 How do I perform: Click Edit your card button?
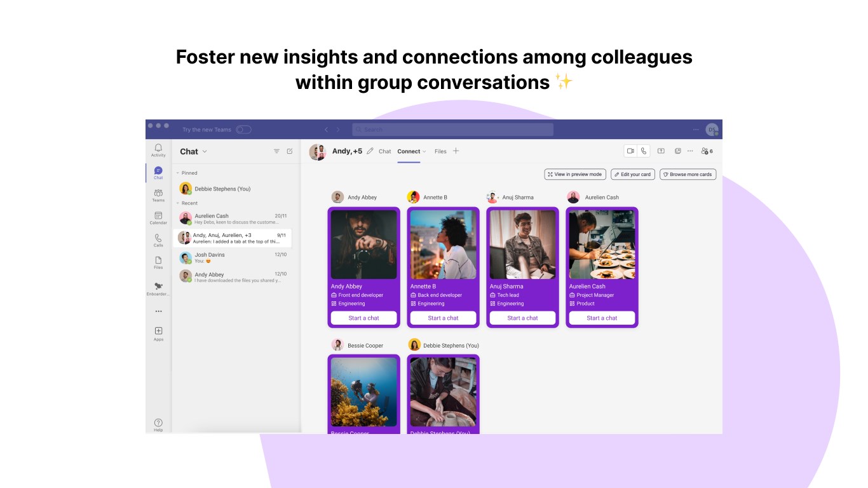coord(632,174)
